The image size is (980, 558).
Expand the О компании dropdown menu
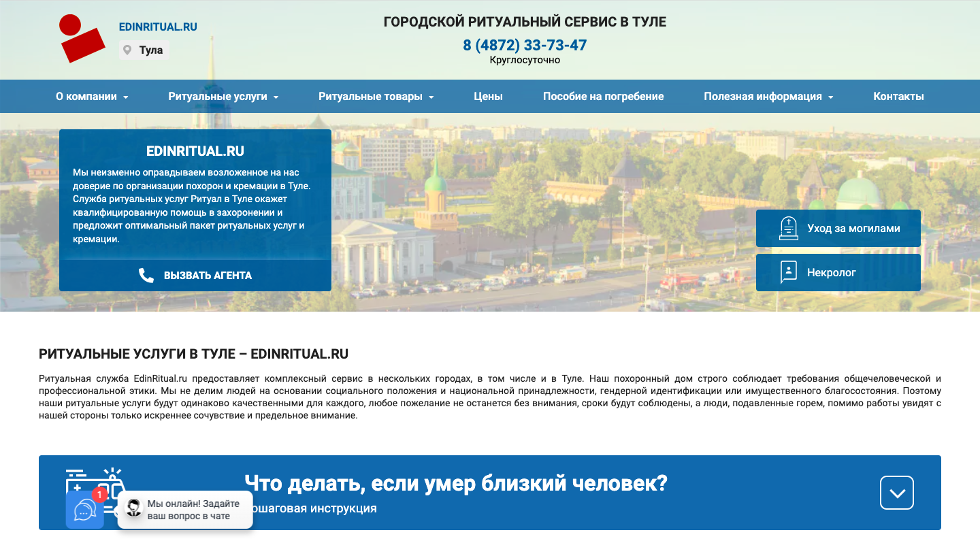[x=92, y=97]
